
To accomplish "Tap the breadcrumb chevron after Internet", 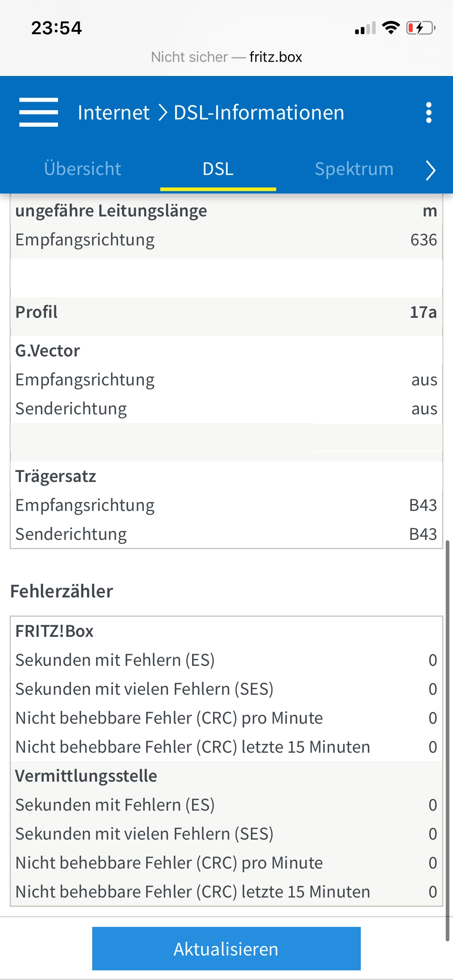I will point(163,113).
